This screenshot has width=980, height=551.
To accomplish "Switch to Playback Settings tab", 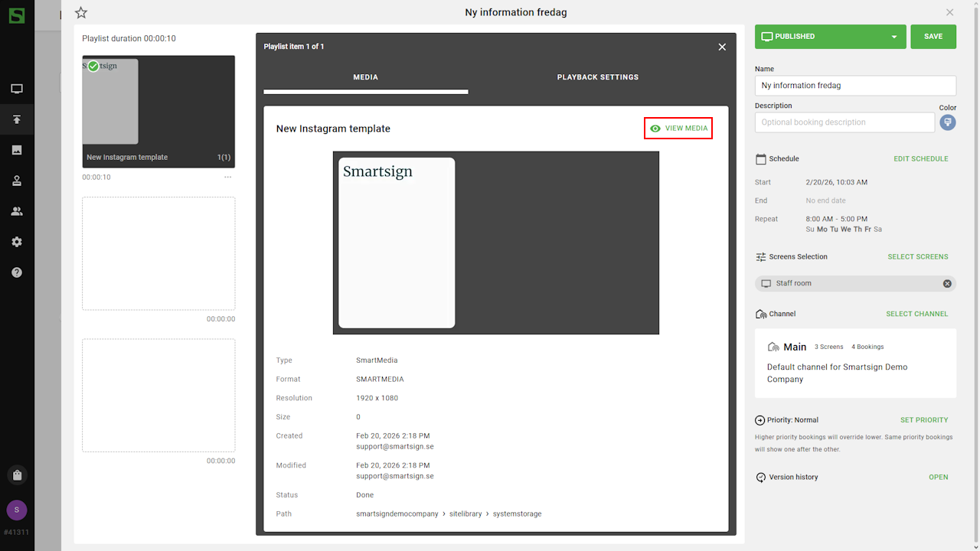I will [x=597, y=77].
